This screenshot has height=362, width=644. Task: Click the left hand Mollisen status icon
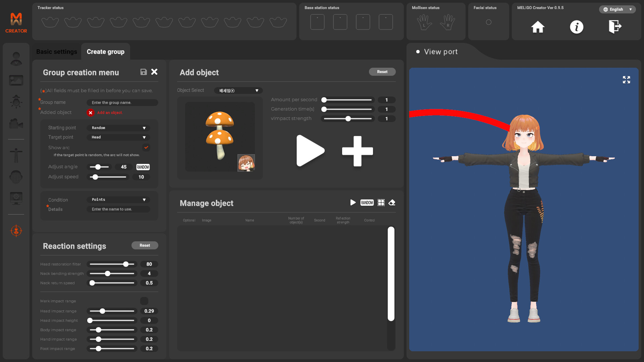424,22
